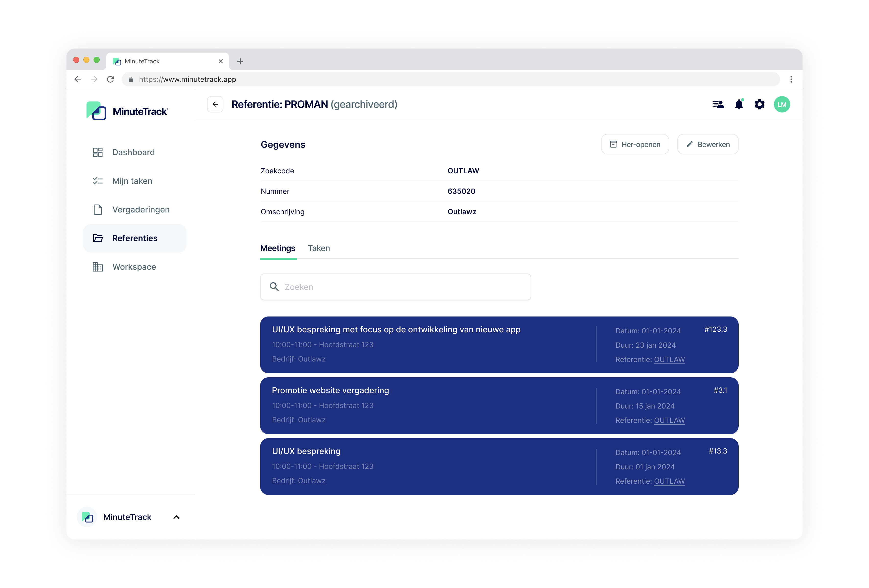Click the archive icon in Her-openen
This screenshot has width=869, height=588.
tap(613, 144)
